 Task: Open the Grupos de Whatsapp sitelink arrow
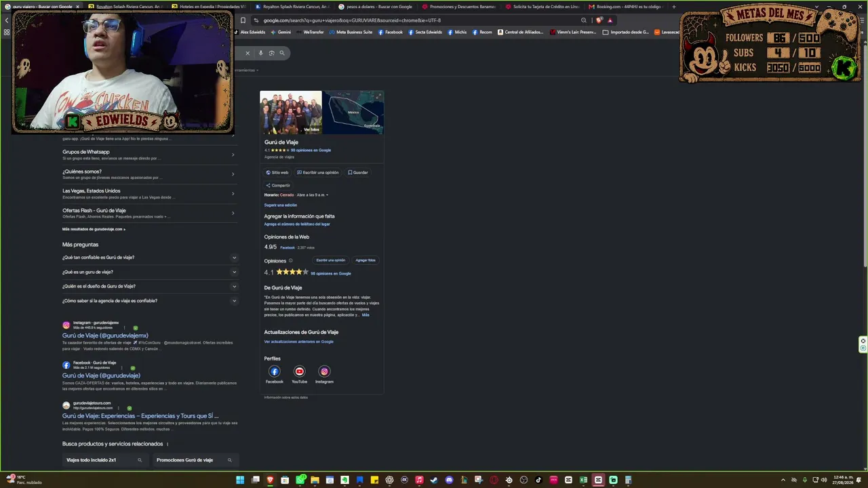click(233, 155)
